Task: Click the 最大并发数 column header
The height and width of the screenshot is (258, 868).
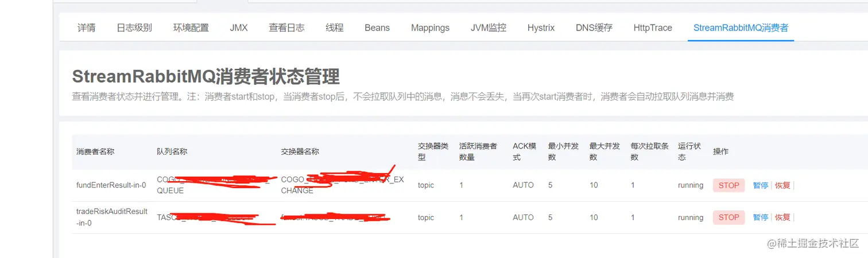Action: point(604,151)
